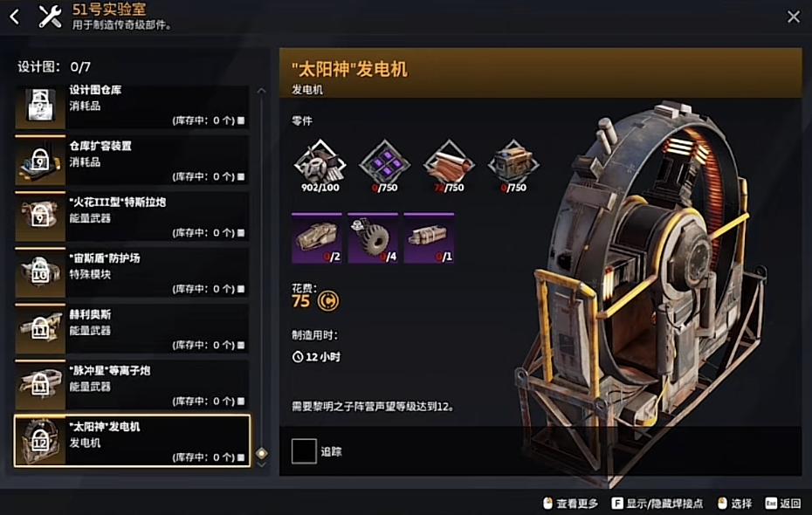
Task: Select 设计图仓库 blueprint storage item
Action: [132, 106]
